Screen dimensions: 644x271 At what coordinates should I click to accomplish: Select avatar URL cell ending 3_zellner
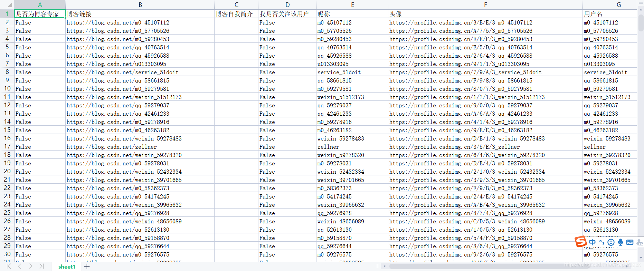click(485, 147)
